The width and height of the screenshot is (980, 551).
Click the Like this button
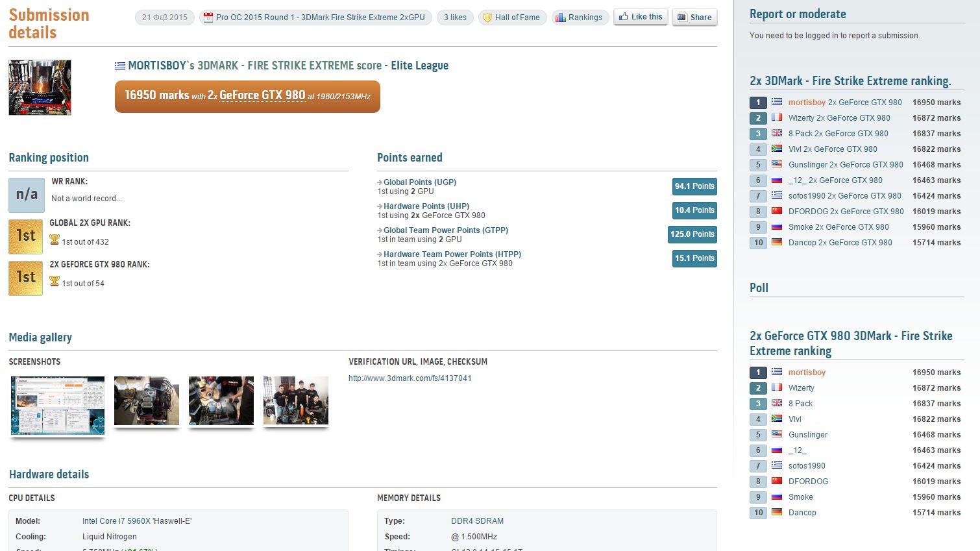coord(641,18)
